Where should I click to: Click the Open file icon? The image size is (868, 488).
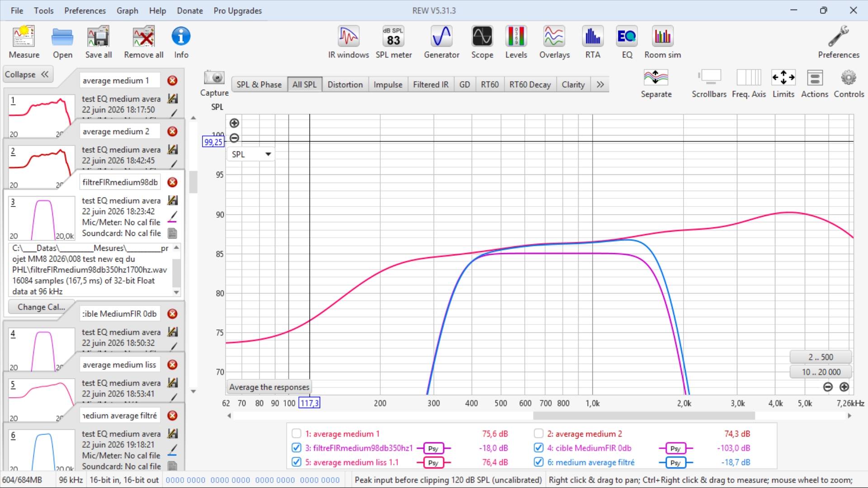click(62, 42)
